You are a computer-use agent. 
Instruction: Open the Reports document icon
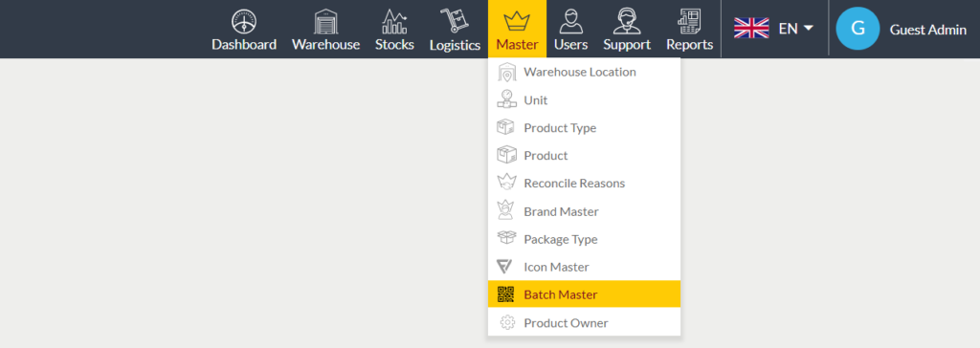[689, 22]
